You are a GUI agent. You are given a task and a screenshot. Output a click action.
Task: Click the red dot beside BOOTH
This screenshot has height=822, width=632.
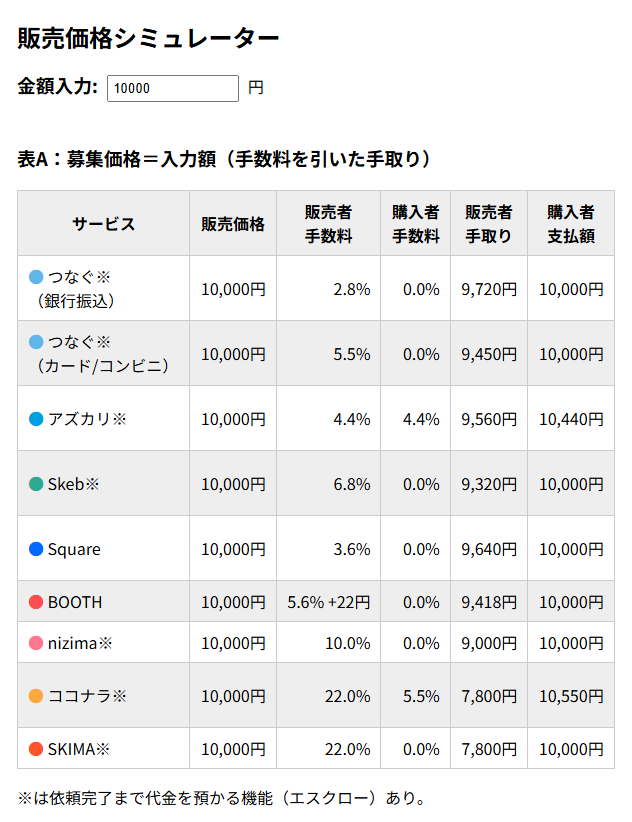click(36, 602)
